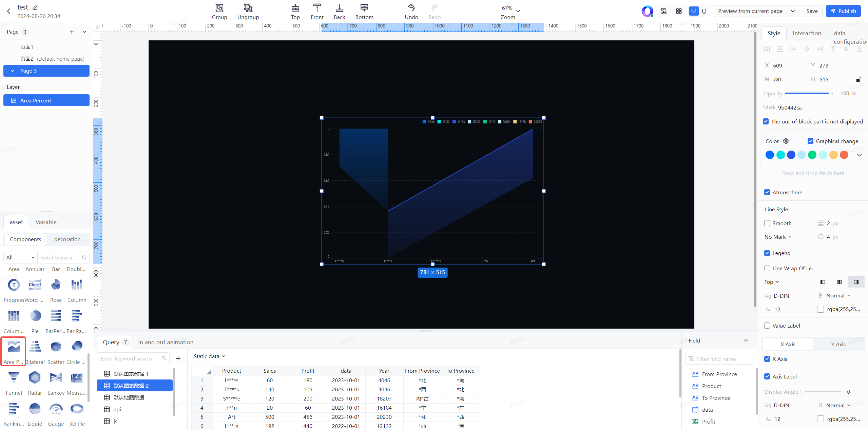
Task: Switch to the Interaction tab
Action: tap(807, 33)
